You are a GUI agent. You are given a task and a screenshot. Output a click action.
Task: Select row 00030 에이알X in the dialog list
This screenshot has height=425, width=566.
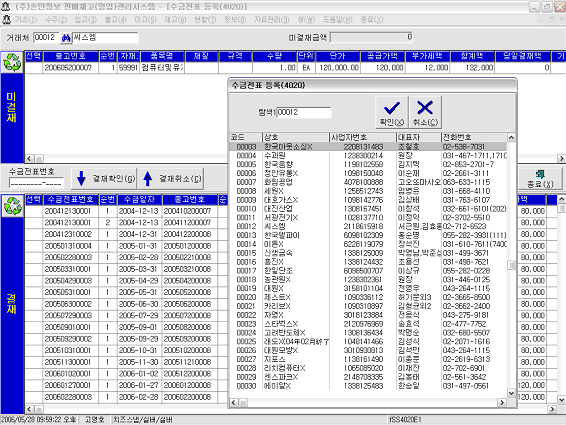point(368,386)
